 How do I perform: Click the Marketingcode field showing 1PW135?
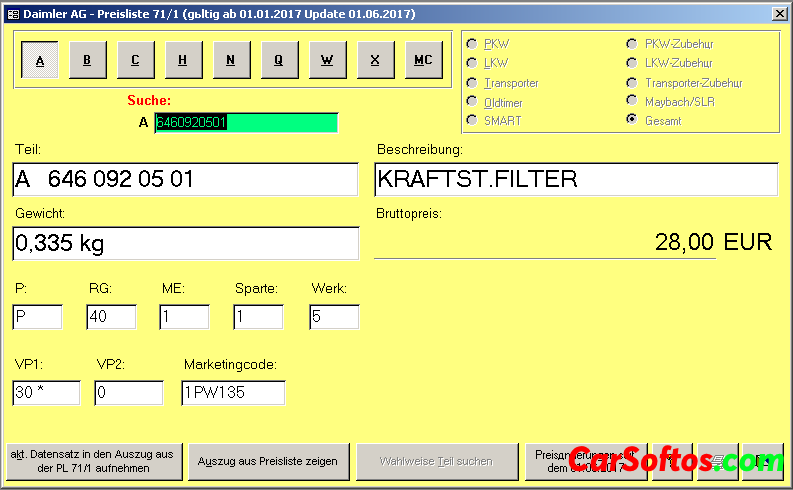pyautogui.click(x=232, y=393)
